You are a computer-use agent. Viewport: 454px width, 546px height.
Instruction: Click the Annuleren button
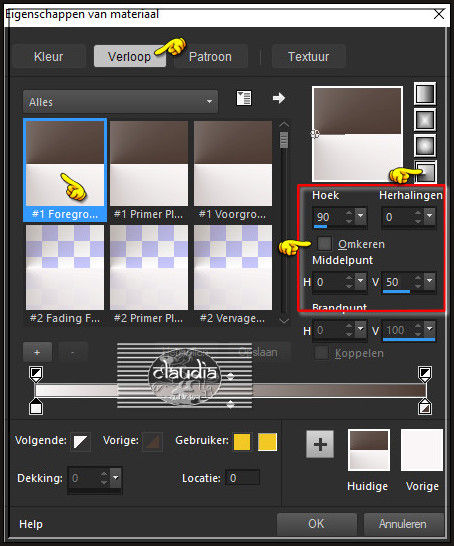[x=403, y=524]
